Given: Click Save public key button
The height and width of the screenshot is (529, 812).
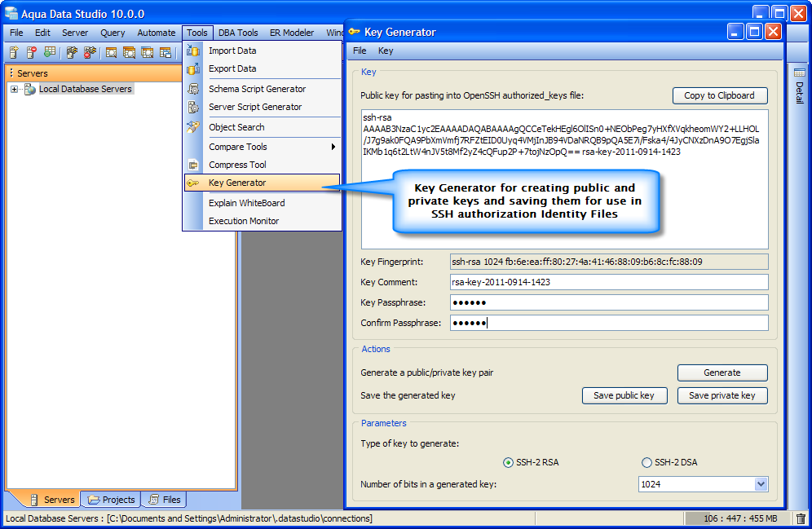Looking at the screenshot, I should point(624,395).
